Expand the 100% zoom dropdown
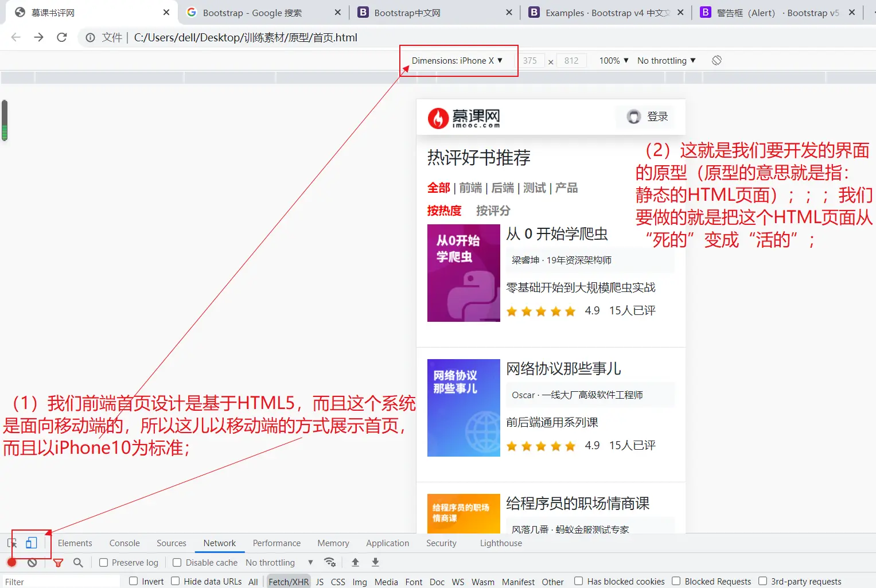This screenshot has width=876, height=588. [613, 60]
